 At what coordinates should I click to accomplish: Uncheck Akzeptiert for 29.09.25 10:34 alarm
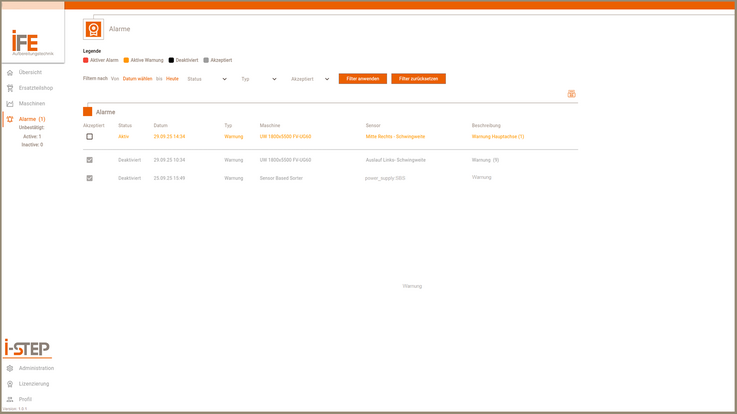click(x=89, y=160)
